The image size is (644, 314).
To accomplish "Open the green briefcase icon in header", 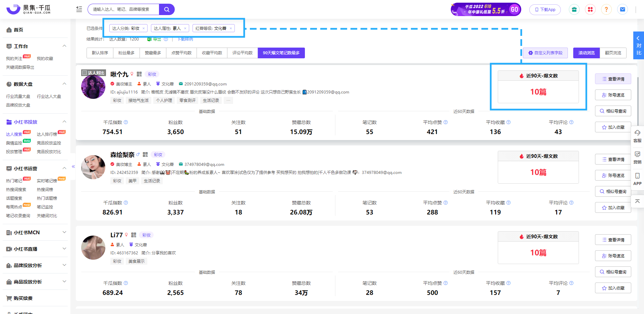I will point(574,9).
